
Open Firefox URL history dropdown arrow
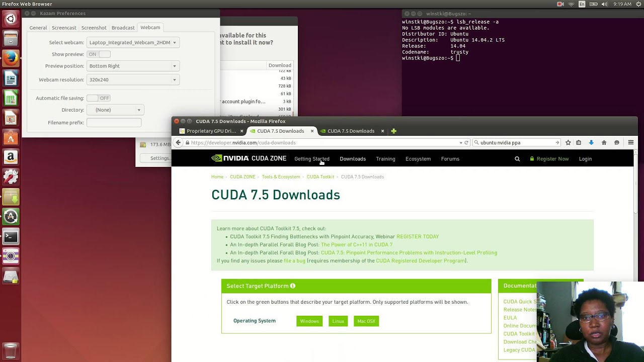point(461,143)
